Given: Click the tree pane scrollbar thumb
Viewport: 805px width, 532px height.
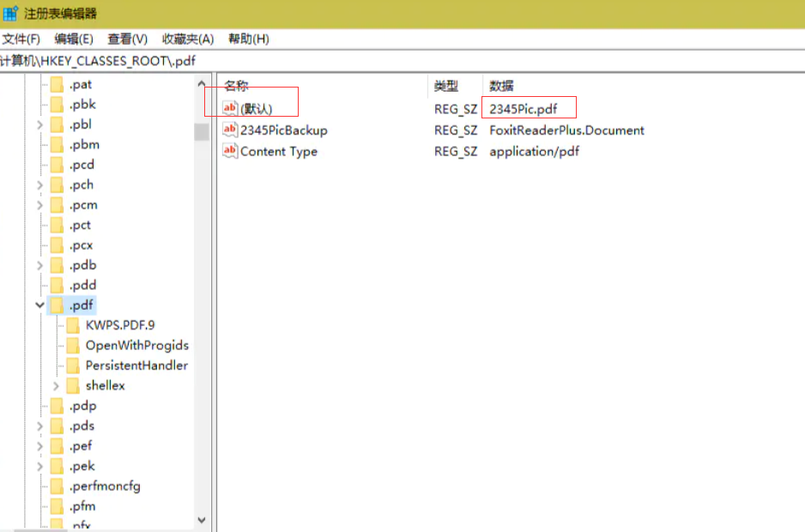Looking at the screenshot, I should (201, 131).
